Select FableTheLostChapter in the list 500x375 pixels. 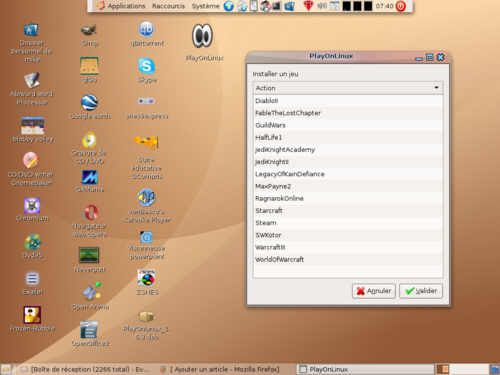(x=348, y=113)
